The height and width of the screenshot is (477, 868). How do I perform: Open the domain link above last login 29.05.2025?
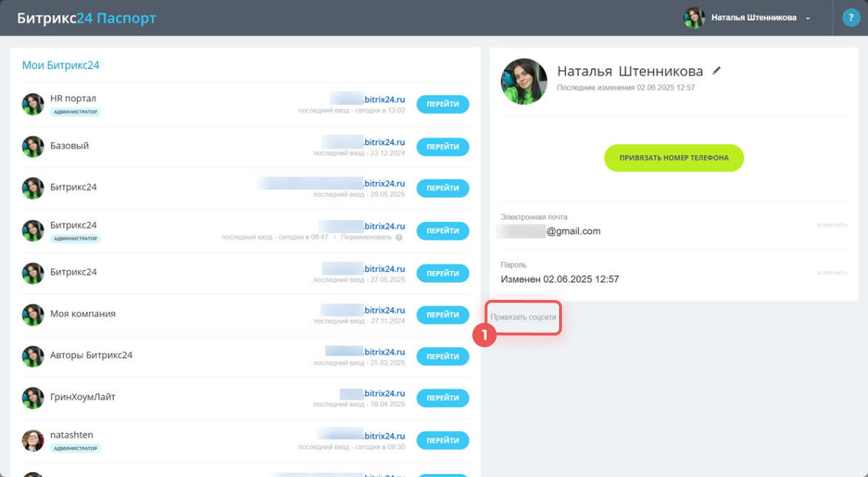[331, 184]
